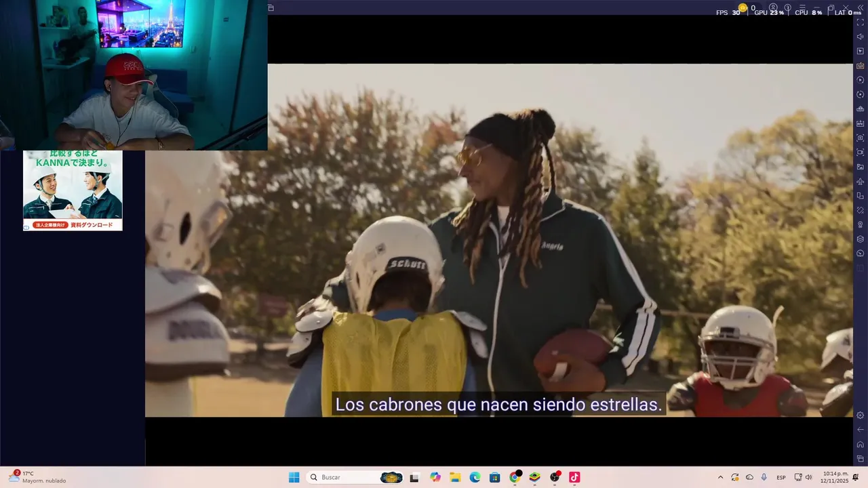The image size is (868, 488).
Task: Open File Explorer from the taskbar
Action: [455, 477]
